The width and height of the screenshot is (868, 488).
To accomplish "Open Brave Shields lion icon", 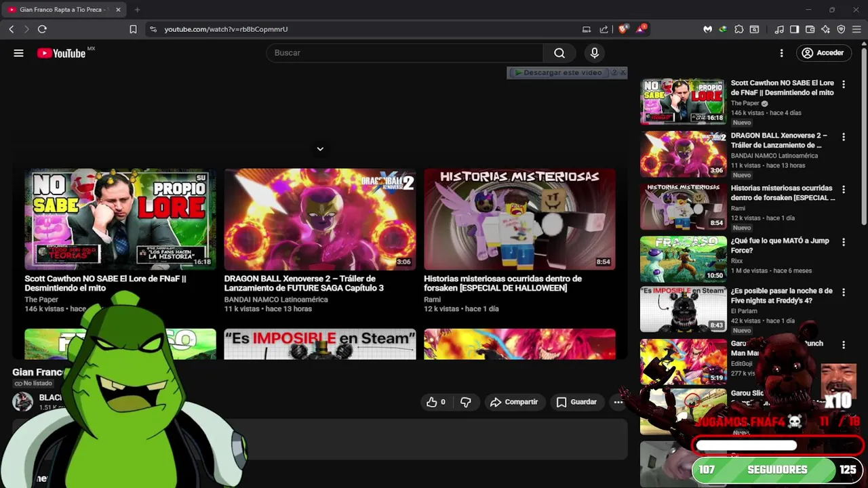I will tap(623, 29).
